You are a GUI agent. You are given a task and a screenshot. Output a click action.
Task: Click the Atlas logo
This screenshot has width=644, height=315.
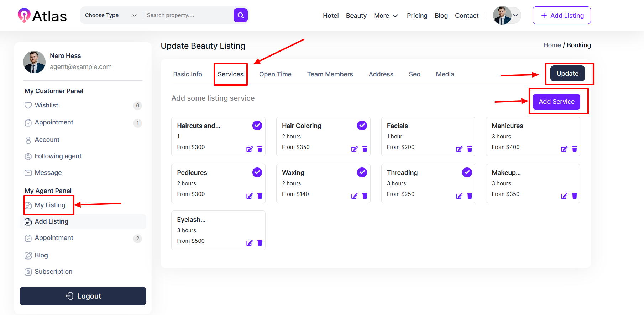click(42, 16)
